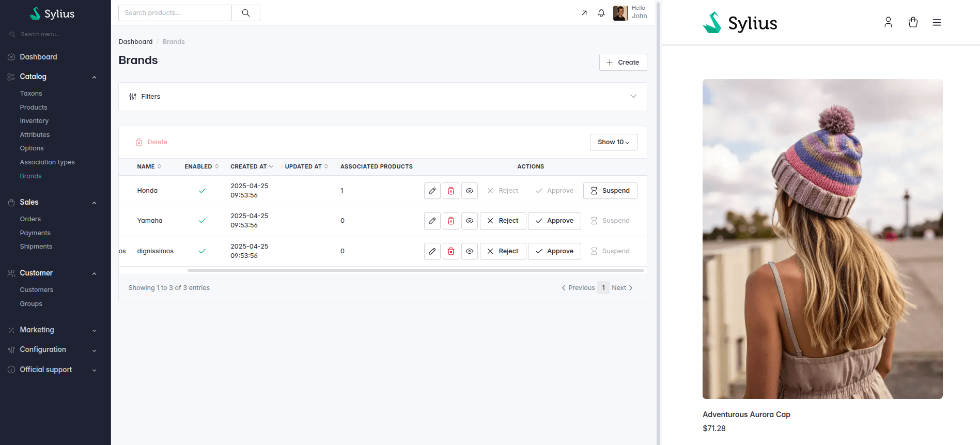This screenshot has width=980, height=445.
Task: Expand the Marketing sidebar section
Action: click(x=52, y=330)
